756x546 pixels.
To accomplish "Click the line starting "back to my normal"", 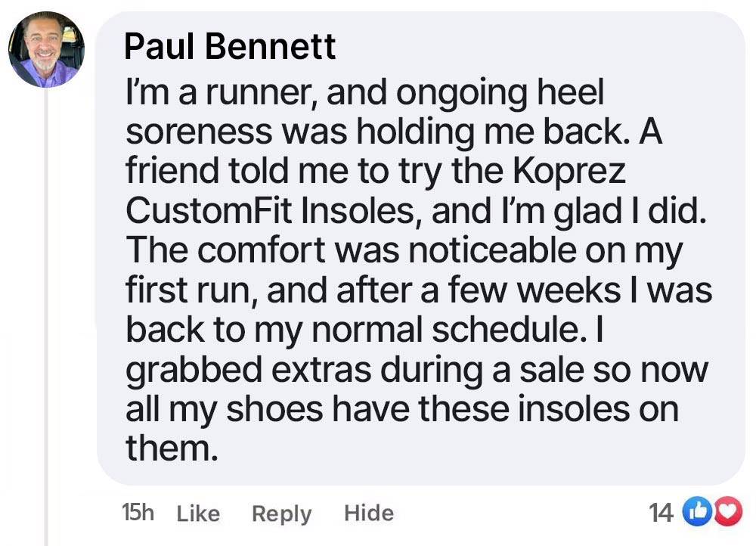I will tap(364, 331).
